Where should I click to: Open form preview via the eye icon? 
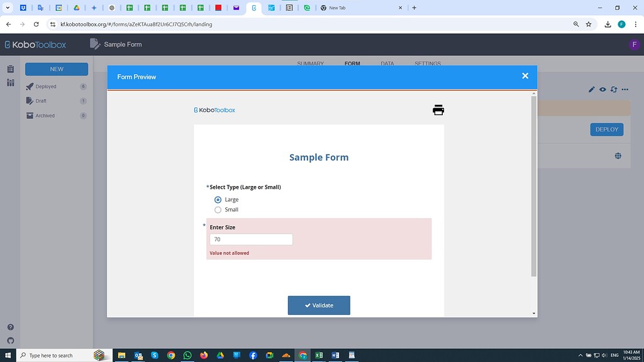[x=602, y=89]
